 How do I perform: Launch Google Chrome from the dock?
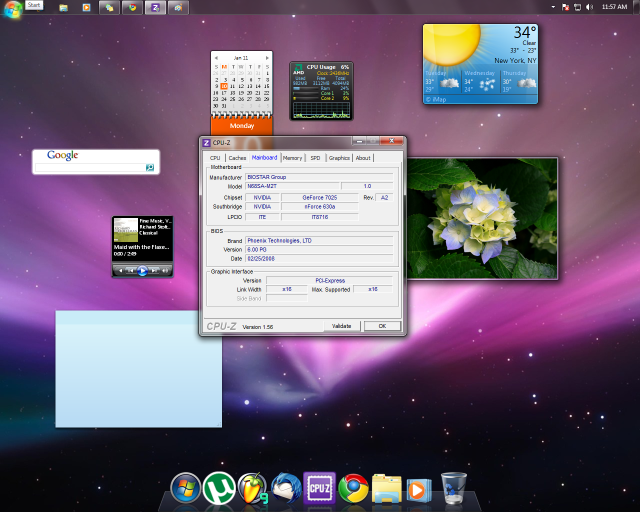[x=353, y=488]
